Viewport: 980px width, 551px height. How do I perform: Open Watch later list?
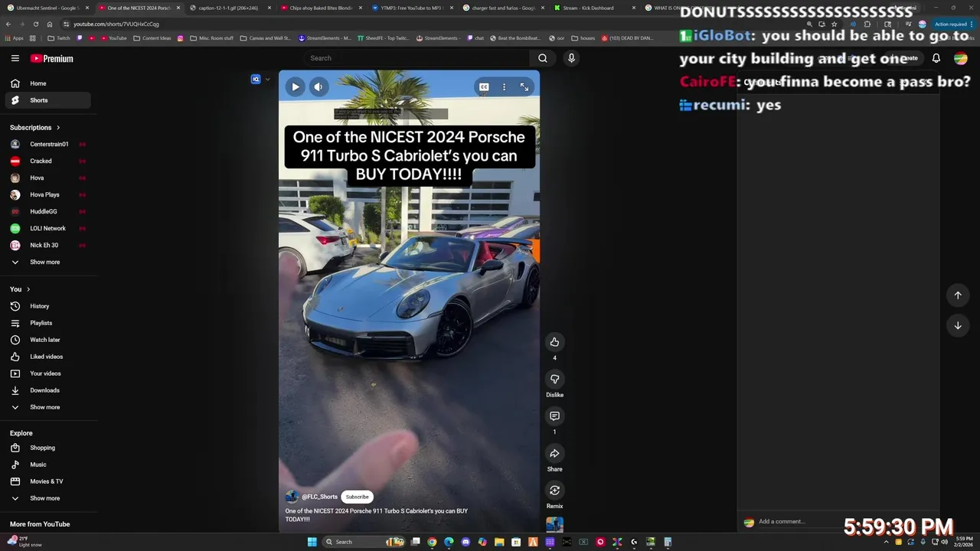point(47,340)
